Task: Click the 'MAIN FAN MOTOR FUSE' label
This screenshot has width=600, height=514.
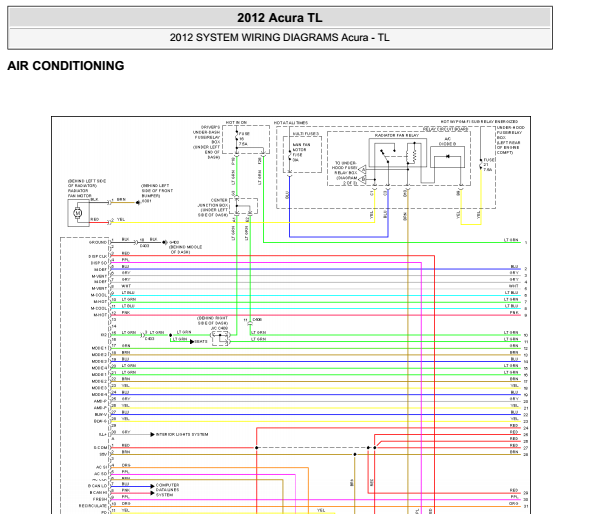Action: (301, 150)
